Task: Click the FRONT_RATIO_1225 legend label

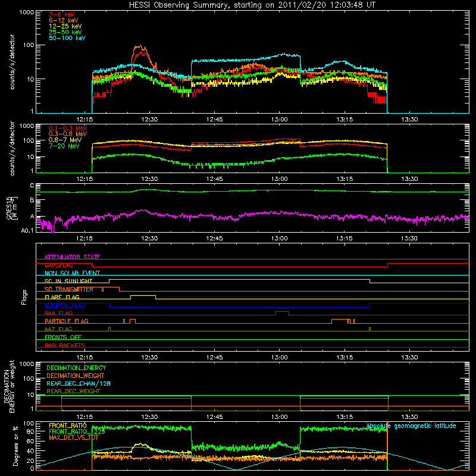Action: pos(77,431)
